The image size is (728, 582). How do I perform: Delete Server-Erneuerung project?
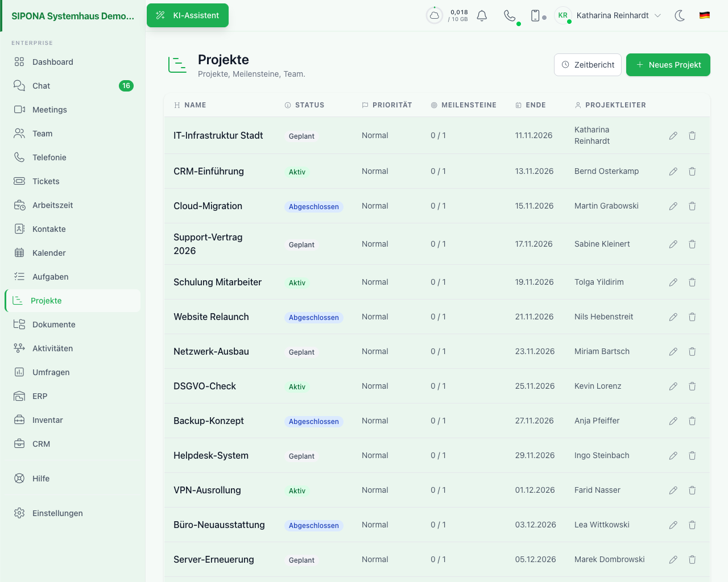tap(692, 560)
